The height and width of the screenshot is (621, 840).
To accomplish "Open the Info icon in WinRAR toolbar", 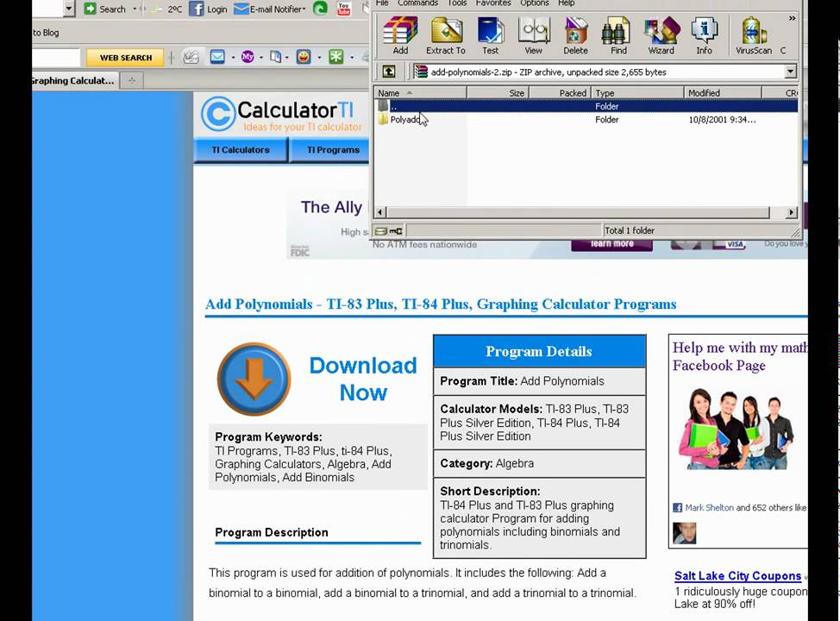I will pyautogui.click(x=704, y=35).
